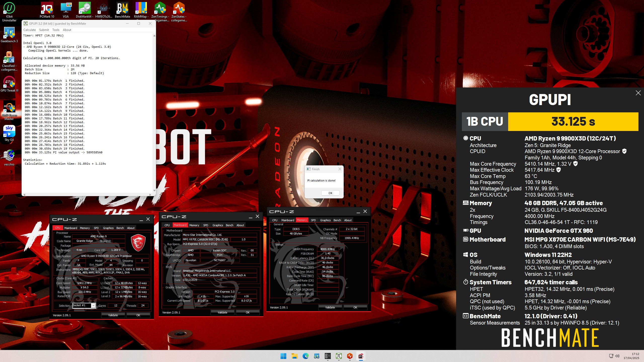Click the taskbar clock showing 17:12
644x362 pixels.
(x=631, y=356)
